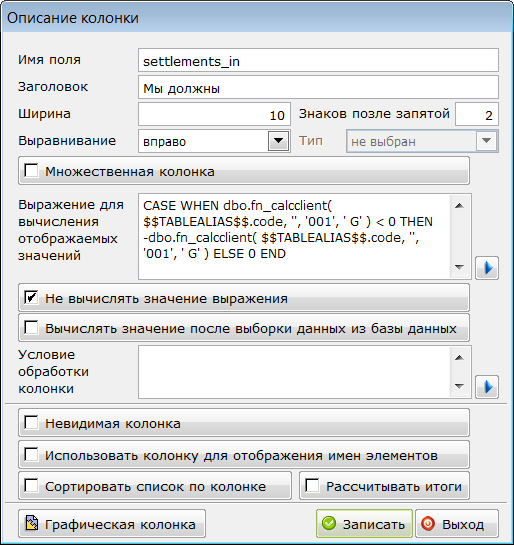Toggle Множественная колонка checkbox
The image size is (514, 545).
(31, 171)
